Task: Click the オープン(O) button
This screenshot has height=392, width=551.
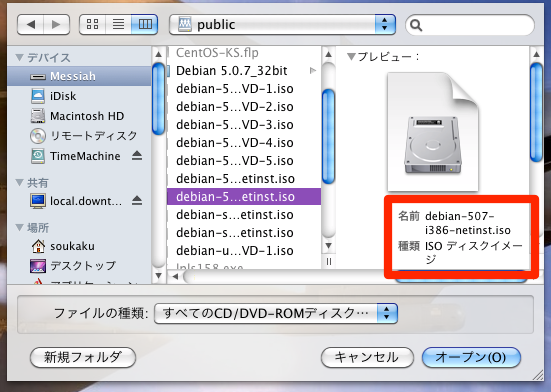Action: tap(471, 358)
